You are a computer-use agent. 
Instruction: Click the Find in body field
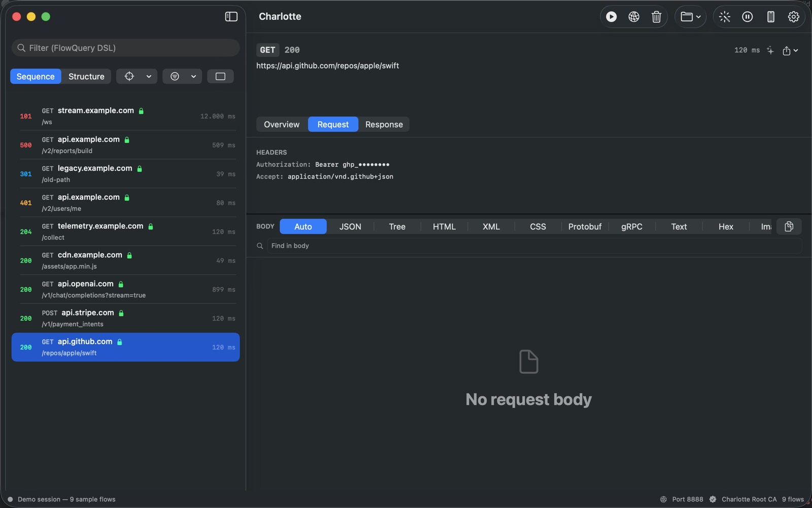pos(534,246)
